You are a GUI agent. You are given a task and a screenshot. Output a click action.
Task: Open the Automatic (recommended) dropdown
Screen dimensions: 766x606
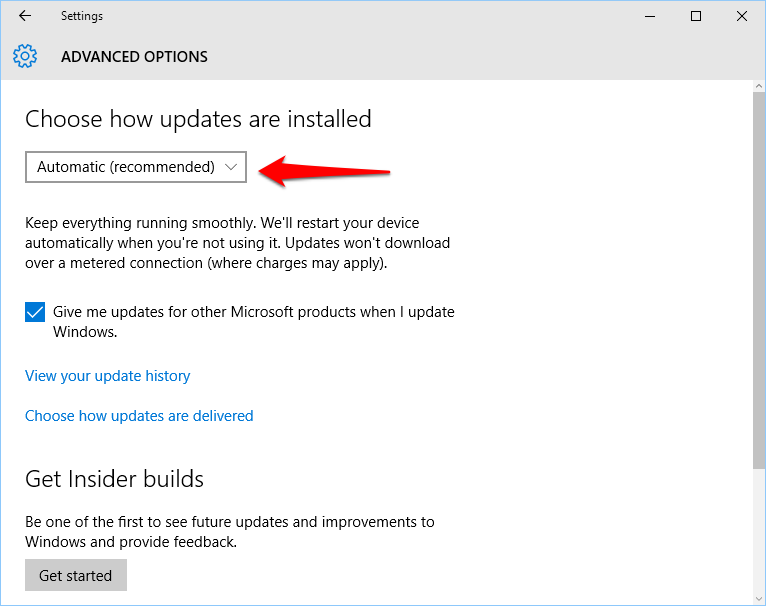136,167
